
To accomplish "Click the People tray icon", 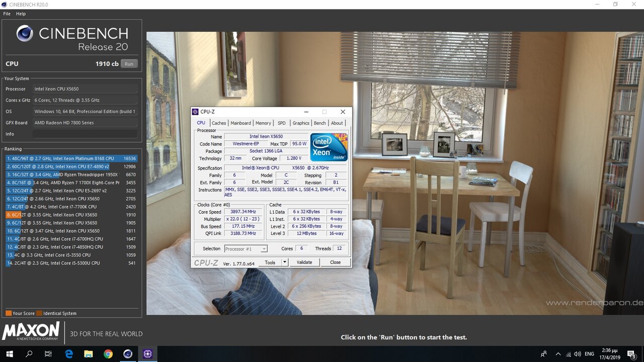I will pyautogui.click(x=544, y=354).
